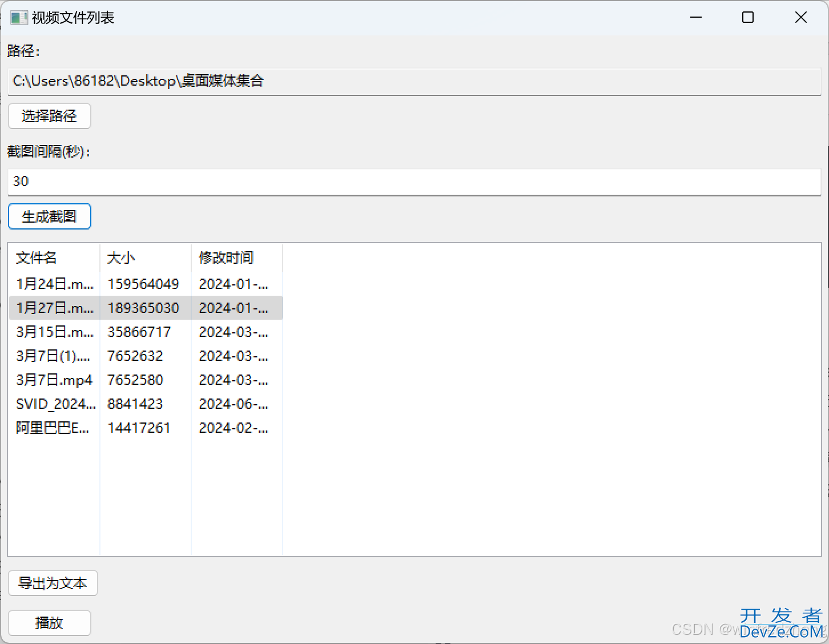Choose the 3月15日 video in list
Image resolution: width=829 pixels, height=644 pixels.
pos(55,332)
